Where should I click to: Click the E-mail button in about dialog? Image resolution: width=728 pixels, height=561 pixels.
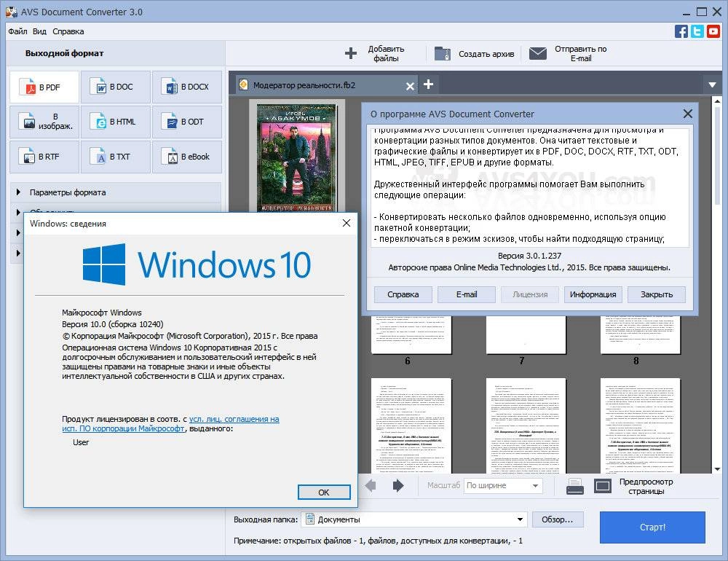pyautogui.click(x=467, y=294)
